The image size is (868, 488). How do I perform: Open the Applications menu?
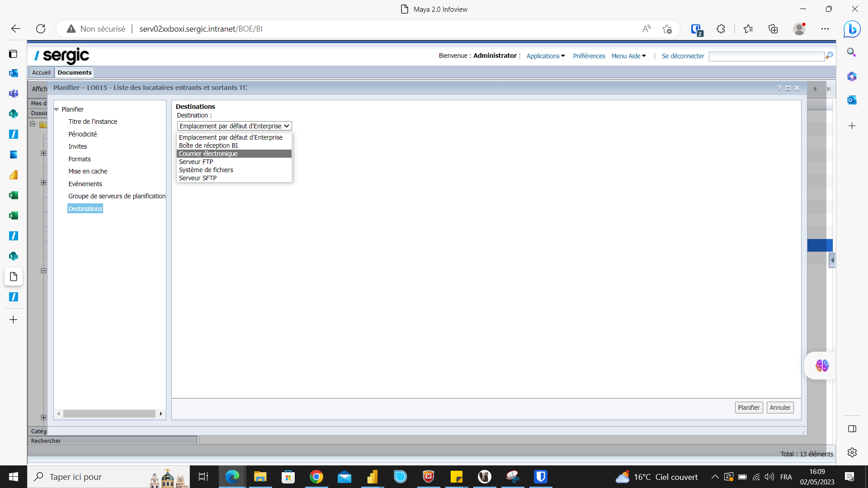click(x=545, y=56)
